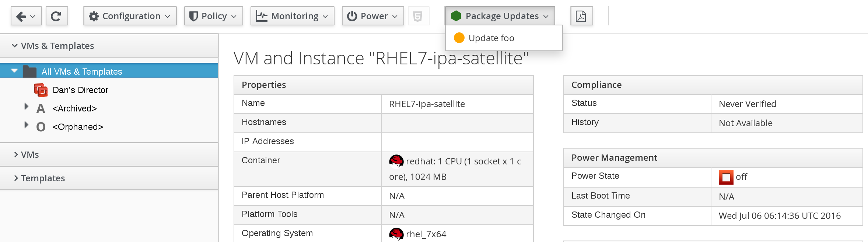The height and width of the screenshot is (242, 868).
Task: Click the Dan's Director provider icon
Action: [41, 90]
